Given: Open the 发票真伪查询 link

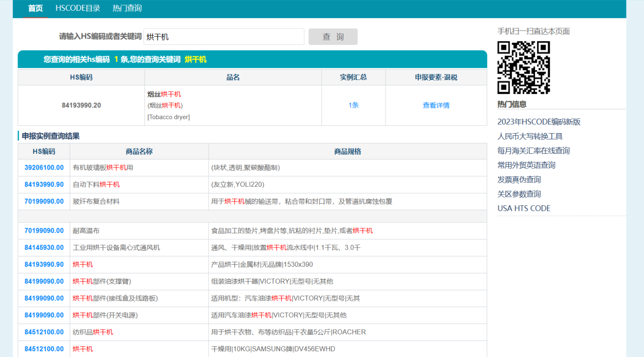Looking at the screenshot, I should point(519,180).
